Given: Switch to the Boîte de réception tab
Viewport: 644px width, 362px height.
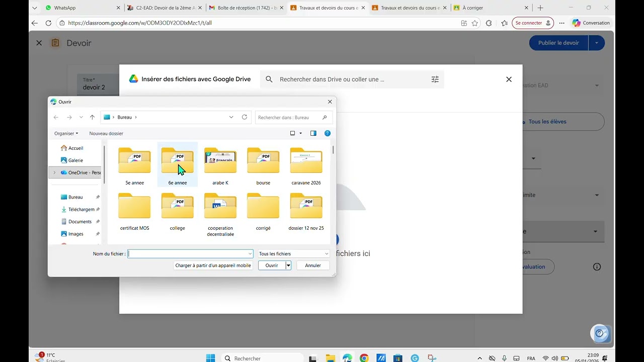Looking at the screenshot, I should click(x=245, y=8).
